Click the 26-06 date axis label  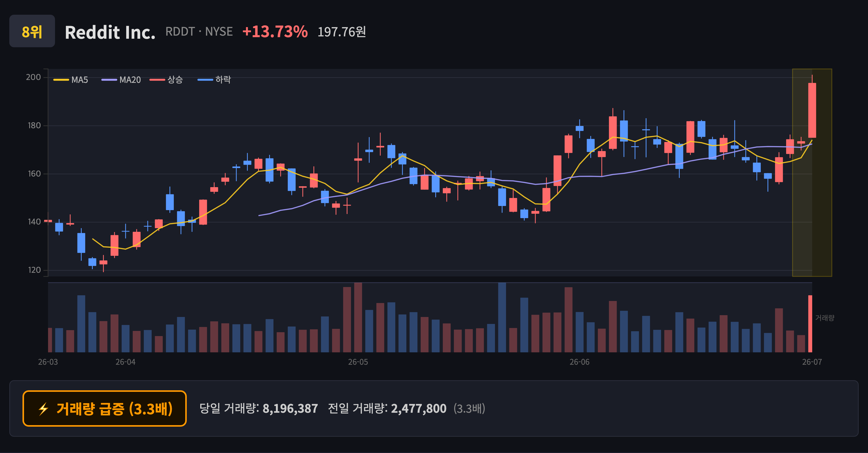pos(579,362)
